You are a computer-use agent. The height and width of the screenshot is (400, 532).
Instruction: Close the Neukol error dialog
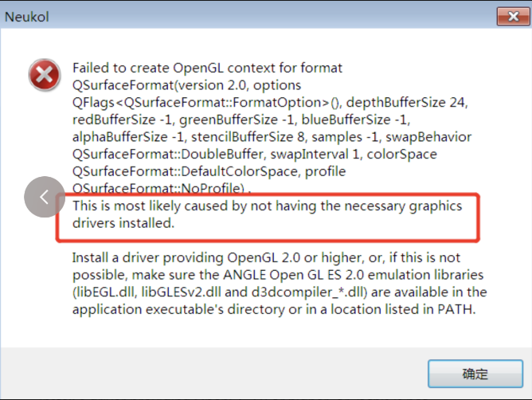coord(513,16)
